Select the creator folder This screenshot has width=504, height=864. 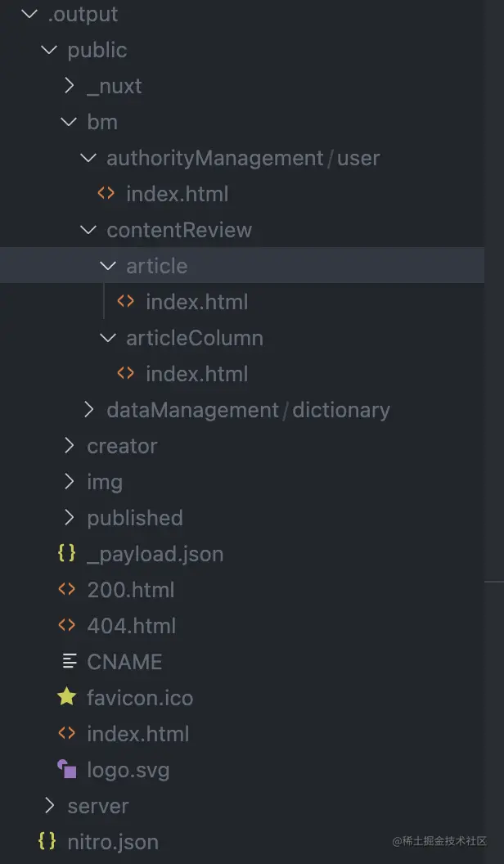122,445
